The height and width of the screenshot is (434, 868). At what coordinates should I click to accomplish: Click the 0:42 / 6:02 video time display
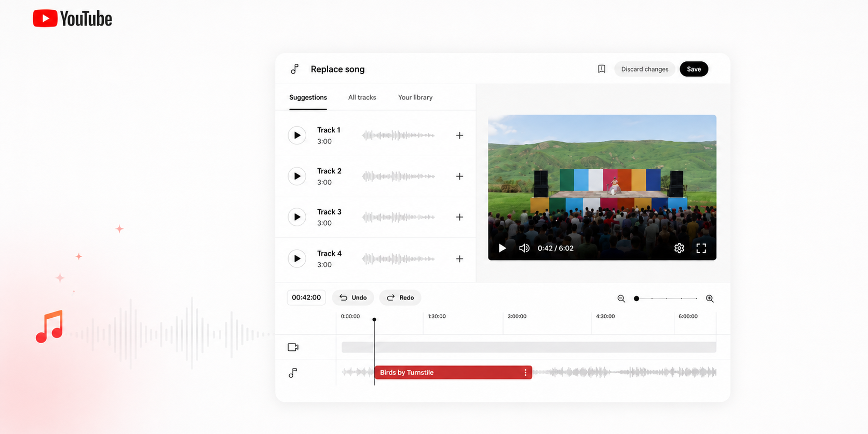click(555, 248)
